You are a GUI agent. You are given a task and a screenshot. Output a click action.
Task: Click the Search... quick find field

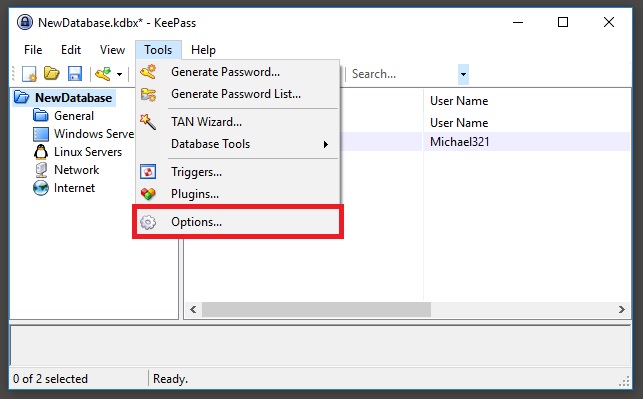pos(403,74)
